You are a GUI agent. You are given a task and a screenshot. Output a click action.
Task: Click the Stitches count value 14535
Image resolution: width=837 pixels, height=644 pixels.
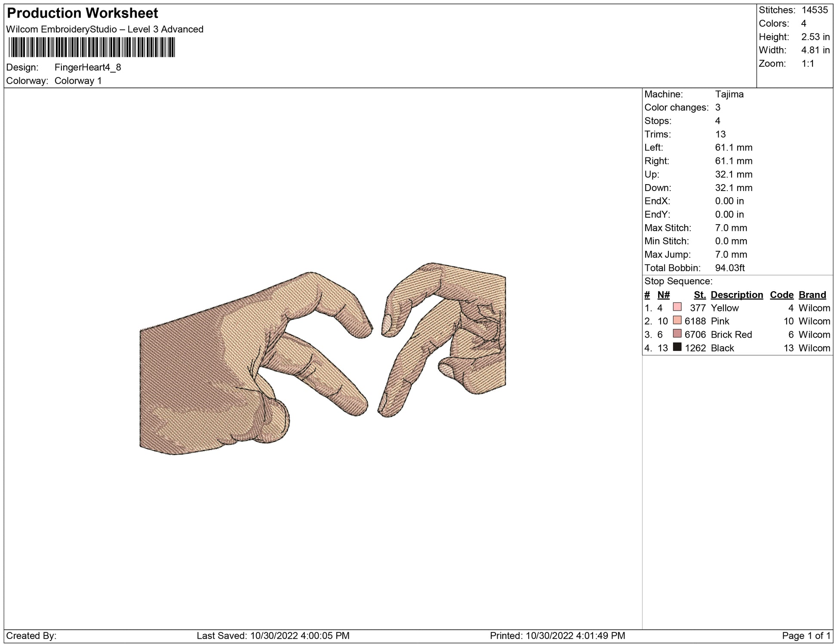[x=815, y=10]
